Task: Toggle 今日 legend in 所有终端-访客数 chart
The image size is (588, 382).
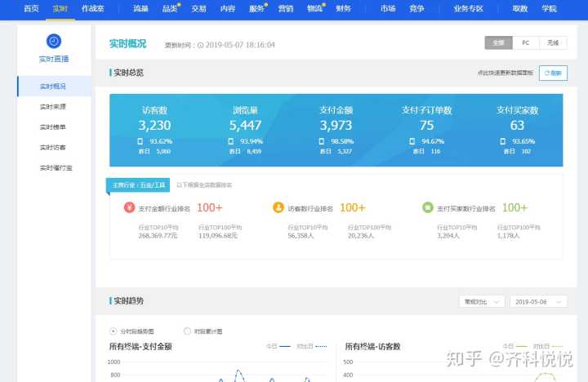Action: (514, 346)
